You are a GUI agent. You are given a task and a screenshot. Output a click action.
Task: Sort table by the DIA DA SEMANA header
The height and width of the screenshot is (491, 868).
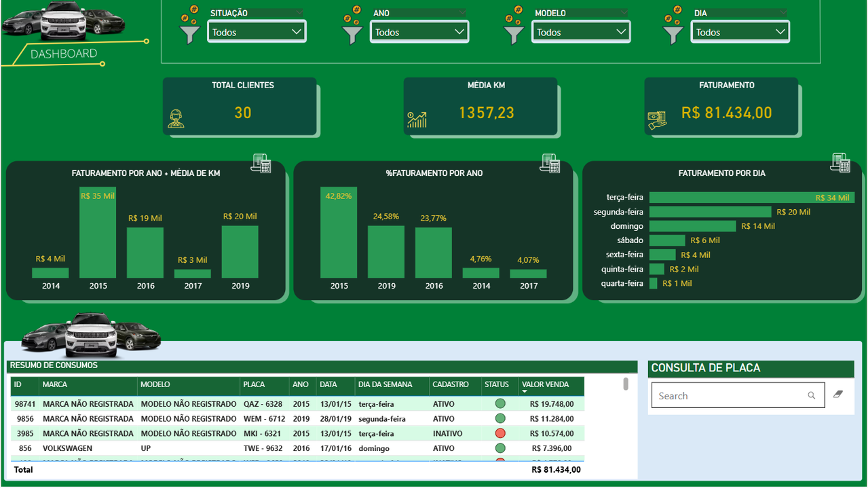point(392,385)
